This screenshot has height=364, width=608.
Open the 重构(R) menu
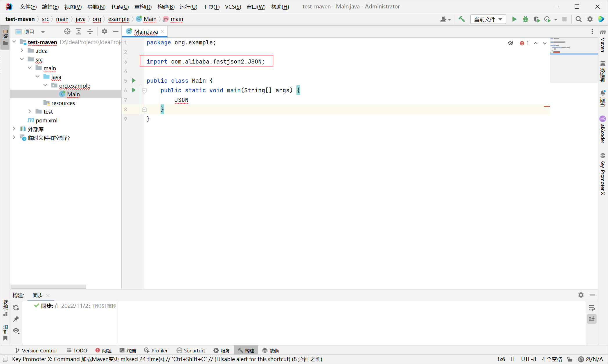coord(143,7)
